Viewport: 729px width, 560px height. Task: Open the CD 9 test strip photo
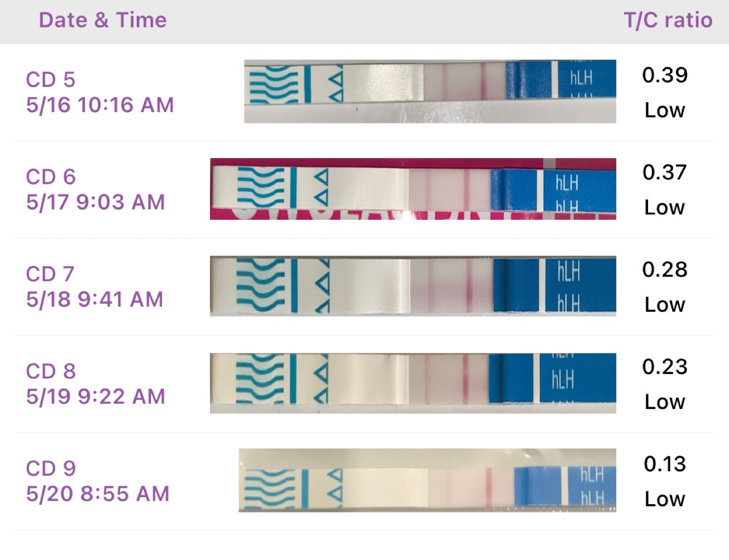pos(427,480)
